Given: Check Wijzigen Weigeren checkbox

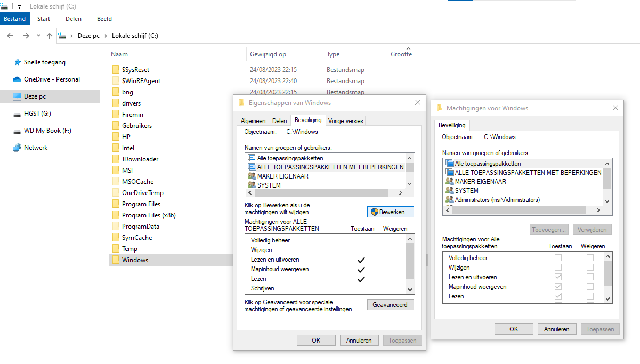Looking at the screenshot, I should point(590,268).
